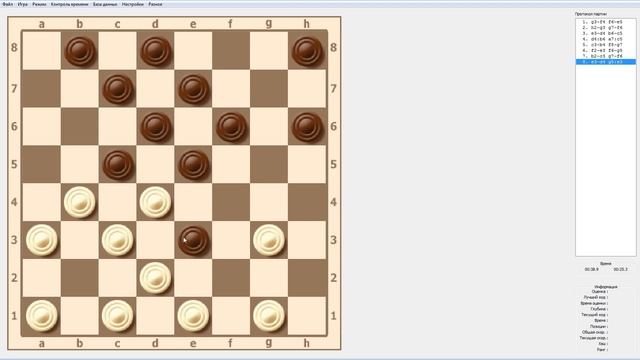Click the 00:38.9 clock time

click(591, 269)
